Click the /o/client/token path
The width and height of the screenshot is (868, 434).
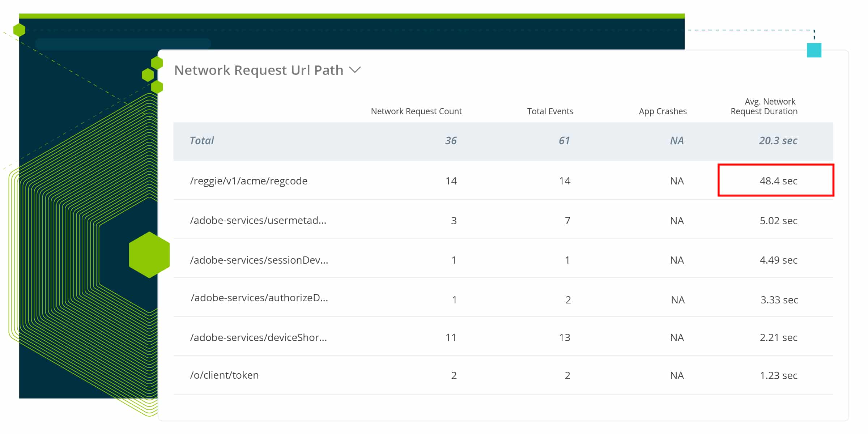[x=224, y=375]
